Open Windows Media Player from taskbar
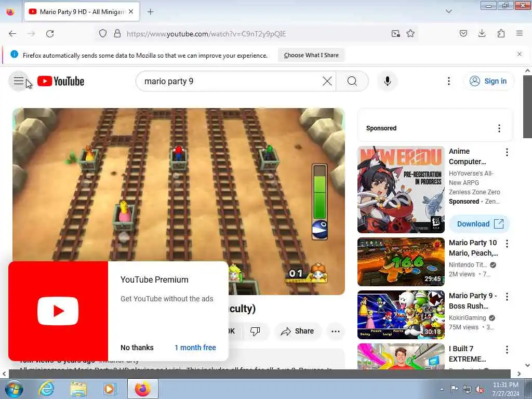Image resolution: width=532 pixels, height=399 pixels. 110,389
